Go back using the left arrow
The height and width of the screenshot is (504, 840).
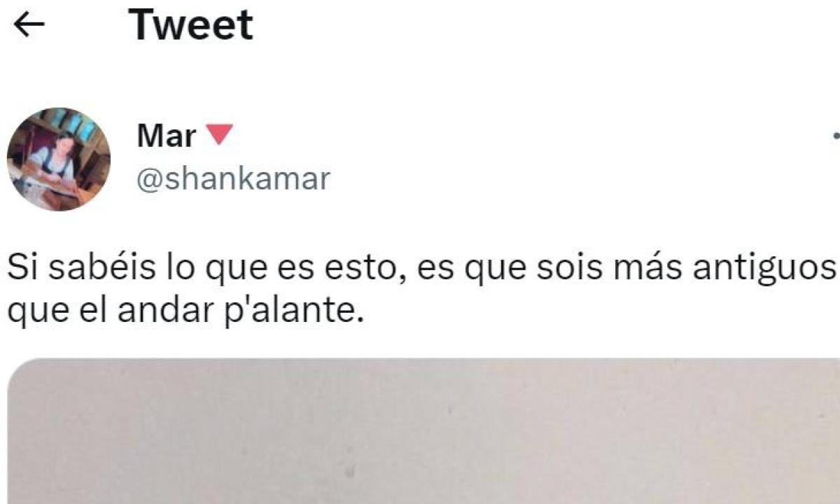(x=29, y=25)
